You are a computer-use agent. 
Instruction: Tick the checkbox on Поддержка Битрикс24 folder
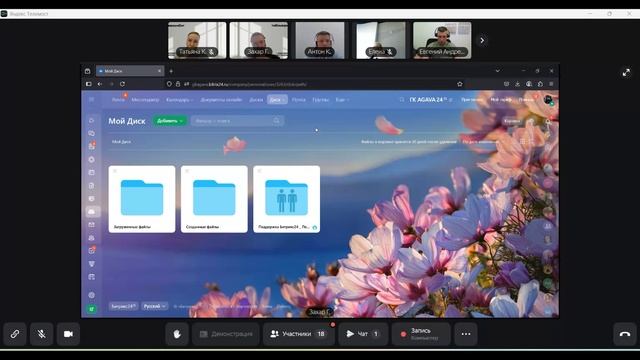(259, 171)
